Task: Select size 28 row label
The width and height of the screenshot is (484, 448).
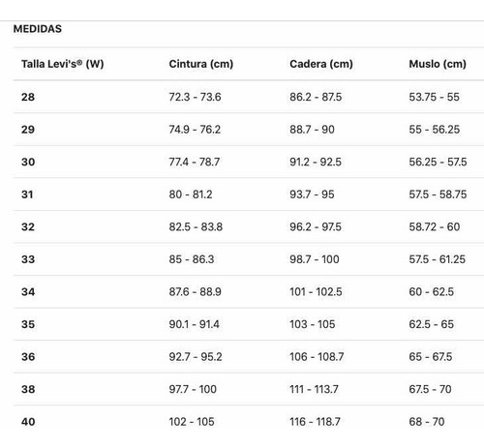Action: pos(28,97)
